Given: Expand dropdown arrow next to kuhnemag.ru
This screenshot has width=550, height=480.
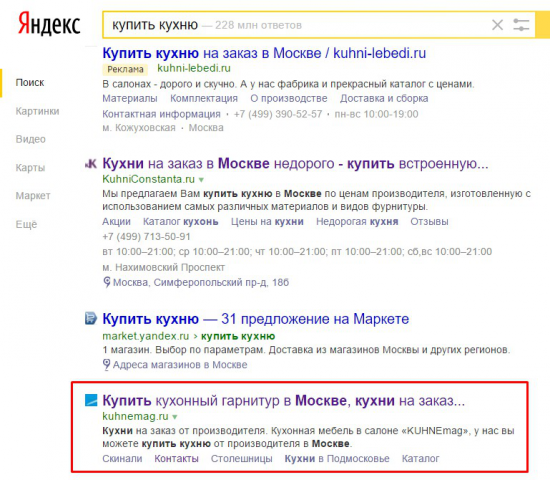Looking at the screenshot, I should (175, 417).
